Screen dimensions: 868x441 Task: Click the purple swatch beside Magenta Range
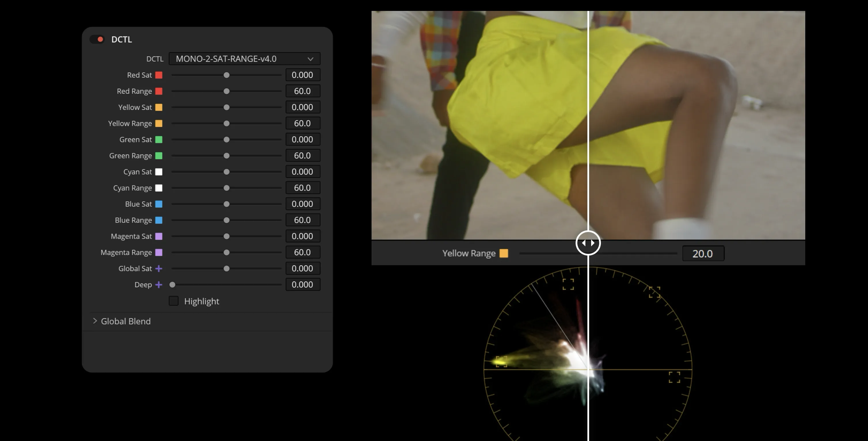[x=159, y=252]
